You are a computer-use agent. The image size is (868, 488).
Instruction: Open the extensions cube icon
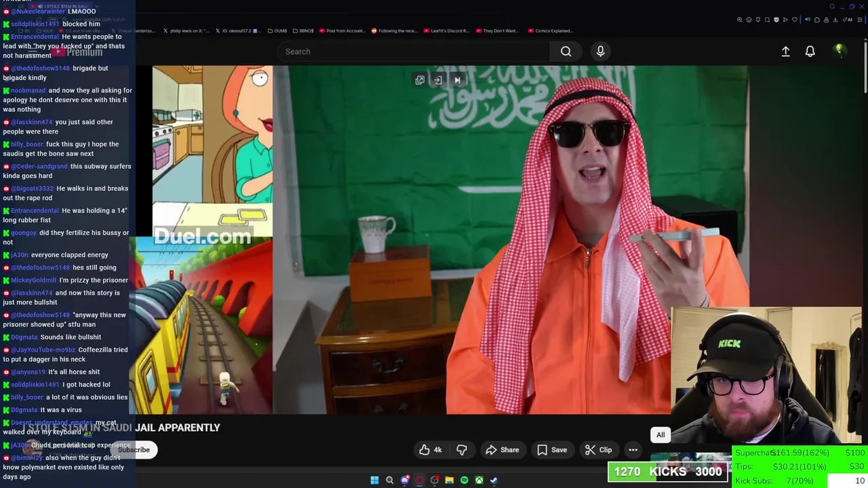[817, 20]
